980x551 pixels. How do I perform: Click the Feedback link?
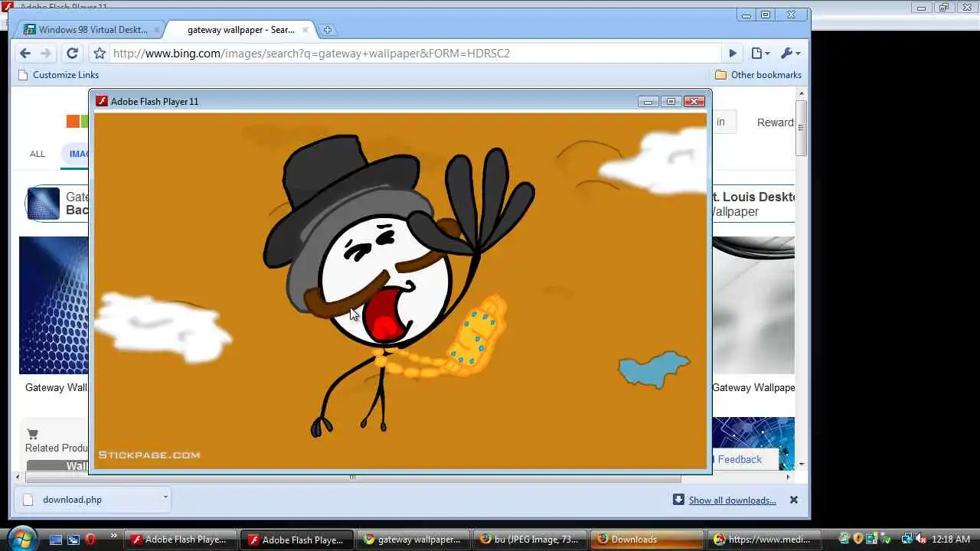pos(740,459)
